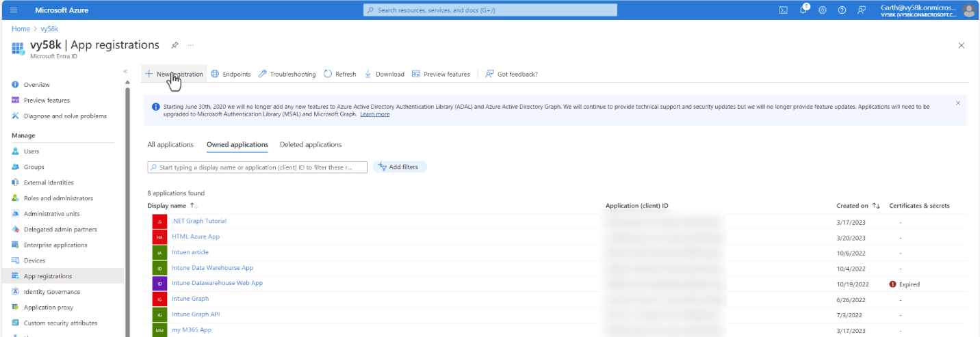Collapse the left navigation pane
The width and height of the screenshot is (980, 337).
125,71
